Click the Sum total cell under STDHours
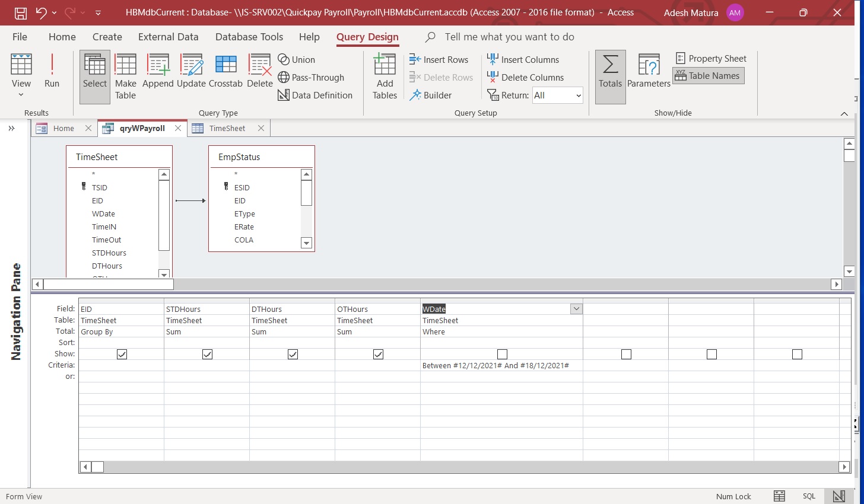 tap(207, 332)
